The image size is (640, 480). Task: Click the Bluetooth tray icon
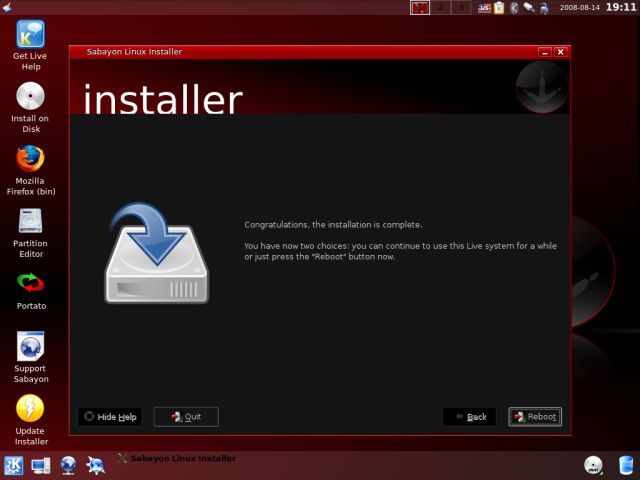click(514, 8)
